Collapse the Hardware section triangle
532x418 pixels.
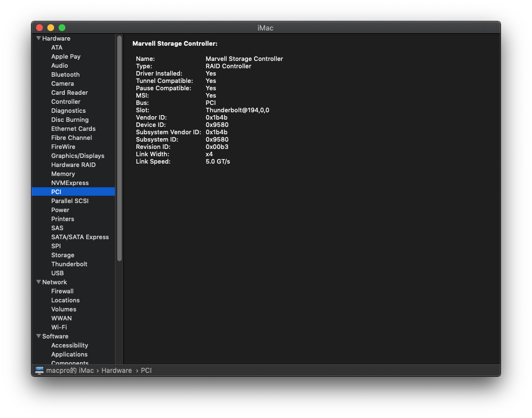point(39,38)
